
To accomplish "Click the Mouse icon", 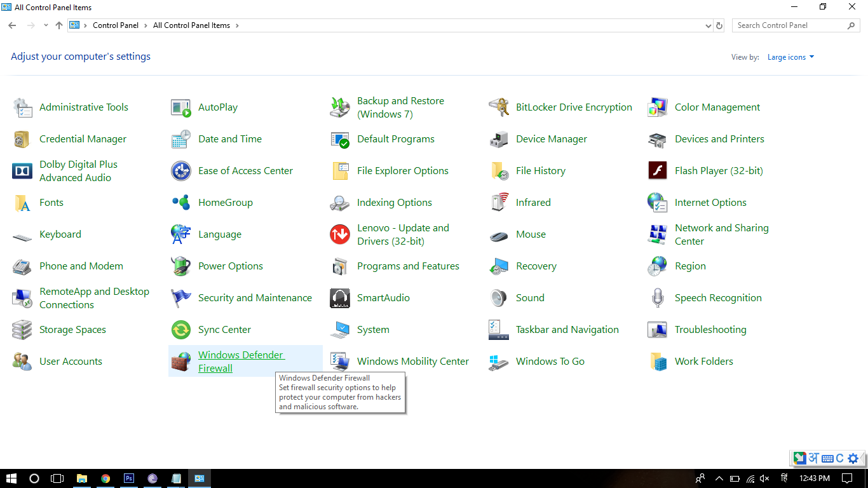I will pyautogui.click(x=499, y=234).
